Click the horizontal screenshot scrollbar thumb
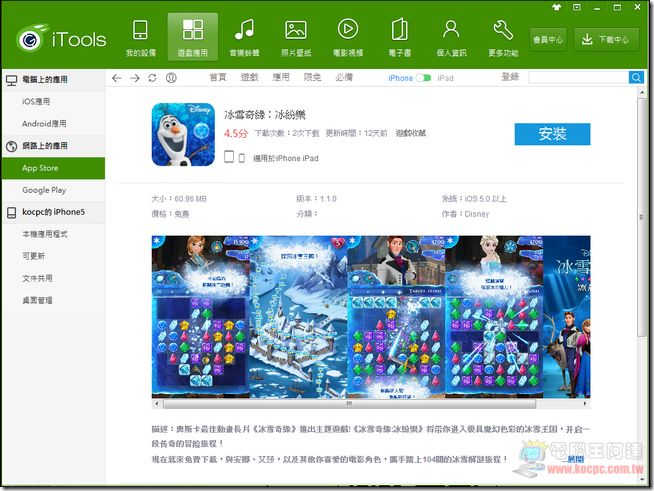The height and width of the screenshot is (491, 654). [350, 403]
